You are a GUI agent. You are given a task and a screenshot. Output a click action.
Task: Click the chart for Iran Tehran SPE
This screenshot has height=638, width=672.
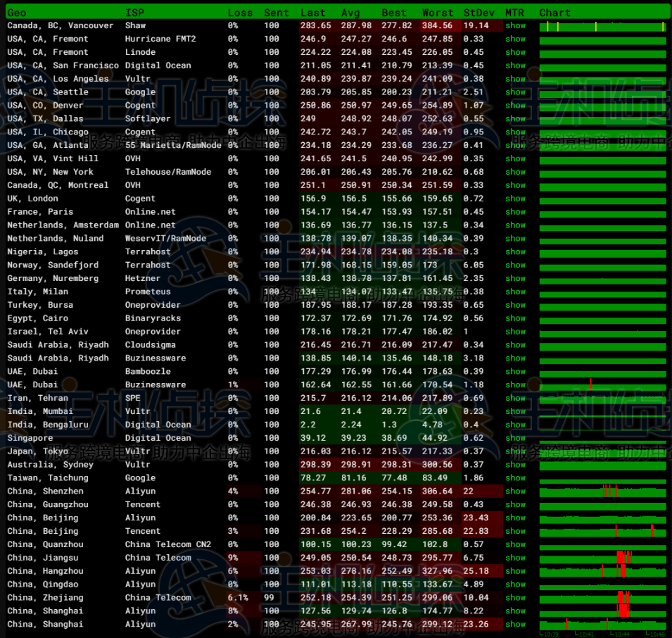point(602,399)
